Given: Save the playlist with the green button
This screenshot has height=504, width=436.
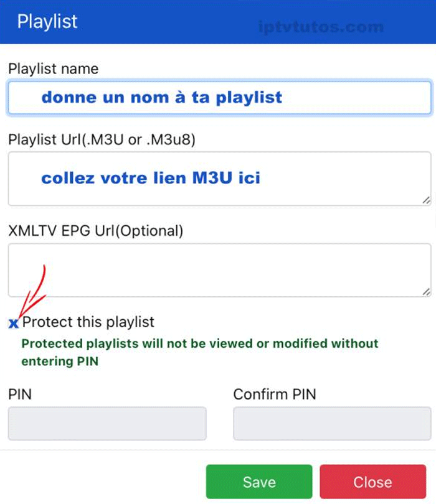Looking at the screenshot, I should pos(259,482).
